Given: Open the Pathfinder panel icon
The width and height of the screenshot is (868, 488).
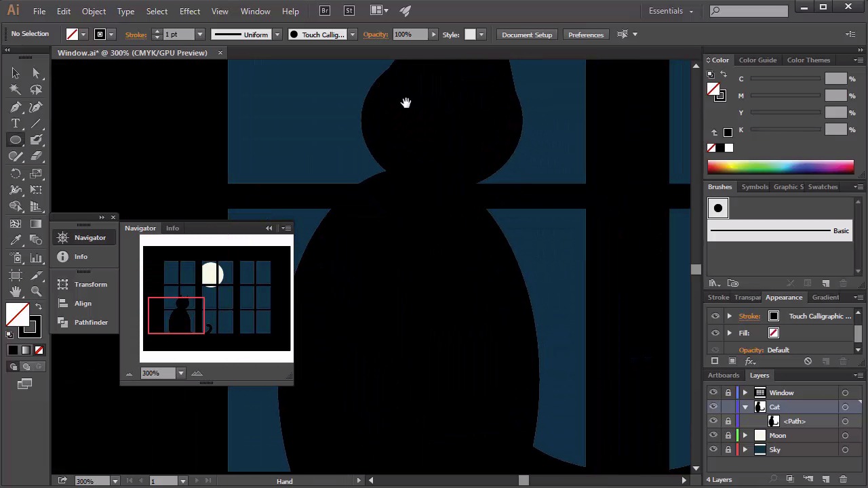Looking at the screenshot, I should (x=63, y=322).
